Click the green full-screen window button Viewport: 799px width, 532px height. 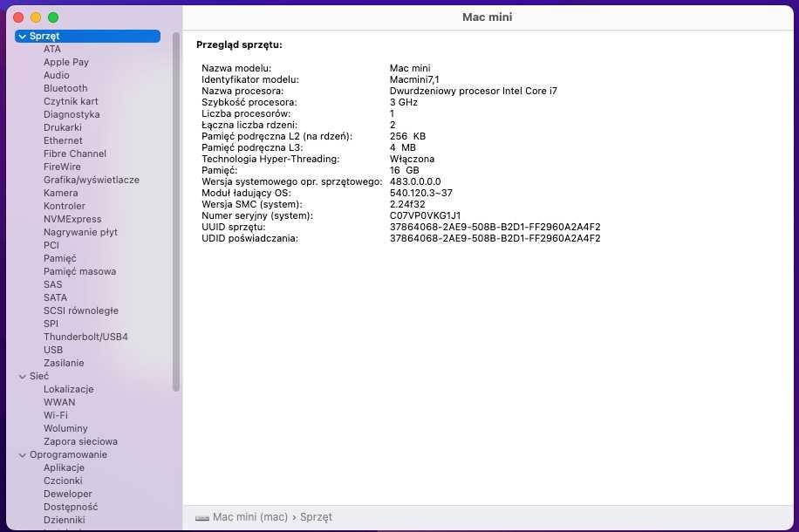point(53,17)
